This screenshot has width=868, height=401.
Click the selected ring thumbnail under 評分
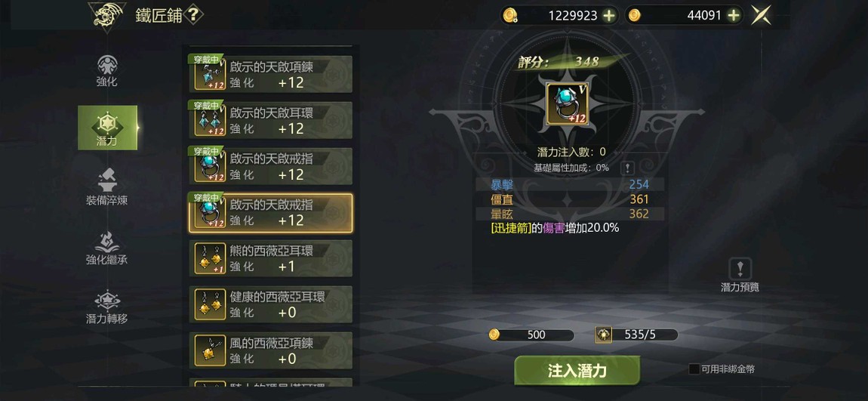(x=568, y=104)
